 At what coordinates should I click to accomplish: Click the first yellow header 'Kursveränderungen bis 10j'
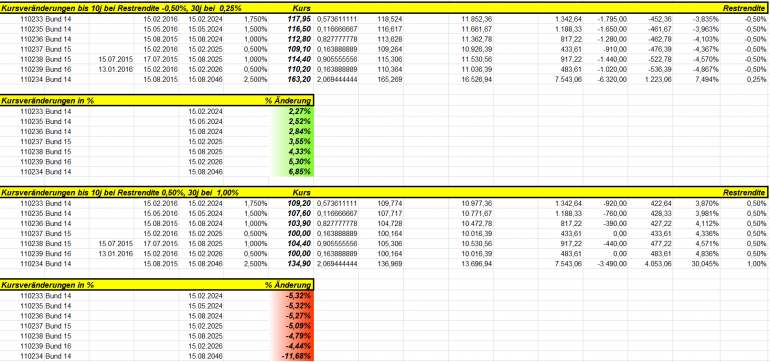tap(121, 8)
